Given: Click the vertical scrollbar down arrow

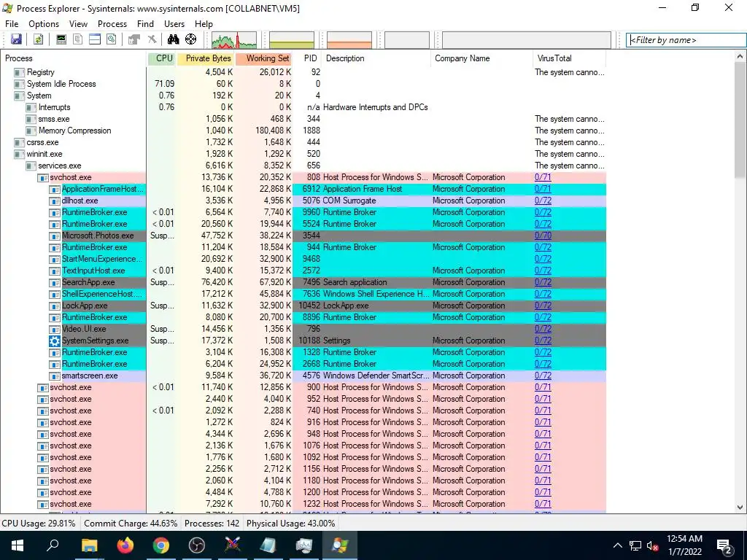Looking at the screenshot, I should (x=740, y=507).
